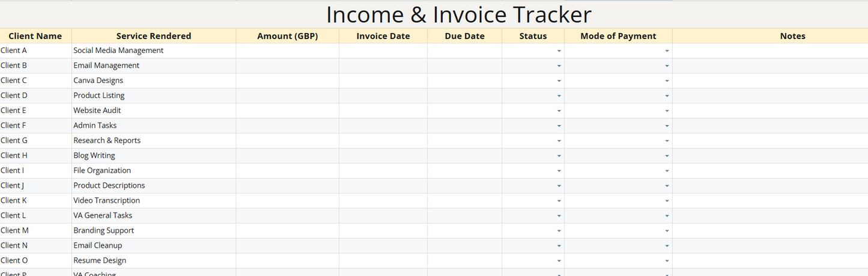Select the Mode of Payment header cell
The width and height of the screenshot is (868, 276).
(618, 36)
